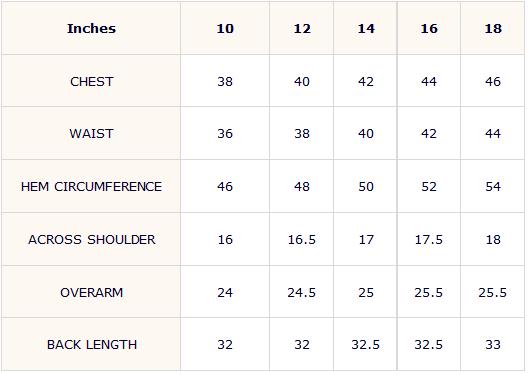Click the WAIST row label
This screenshot has width=528, height=374.
click(x=91, y=134)
